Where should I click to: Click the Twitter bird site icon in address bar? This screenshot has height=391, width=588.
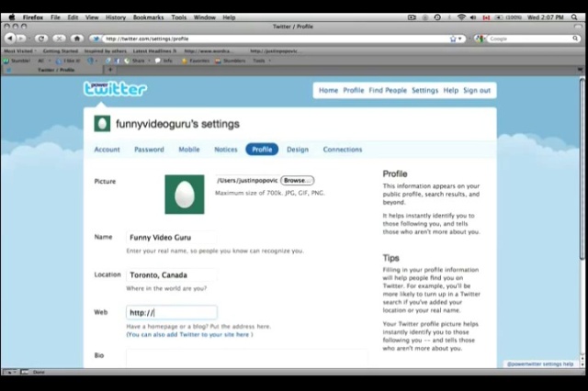pos(96,39)
